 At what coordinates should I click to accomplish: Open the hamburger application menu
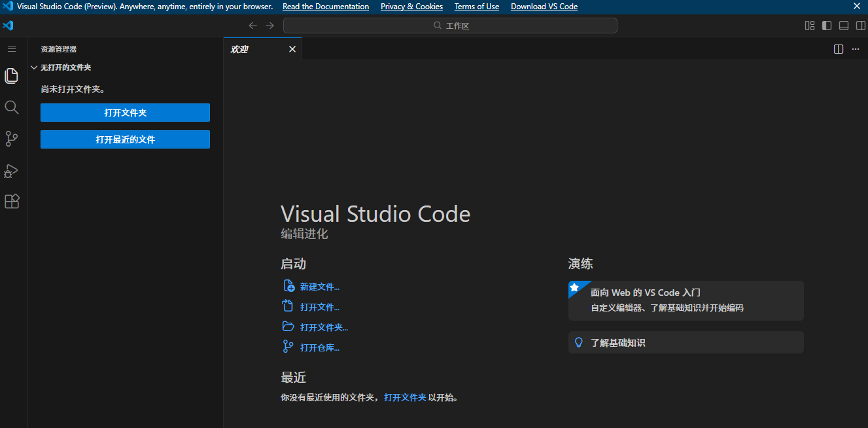[11, 49]
